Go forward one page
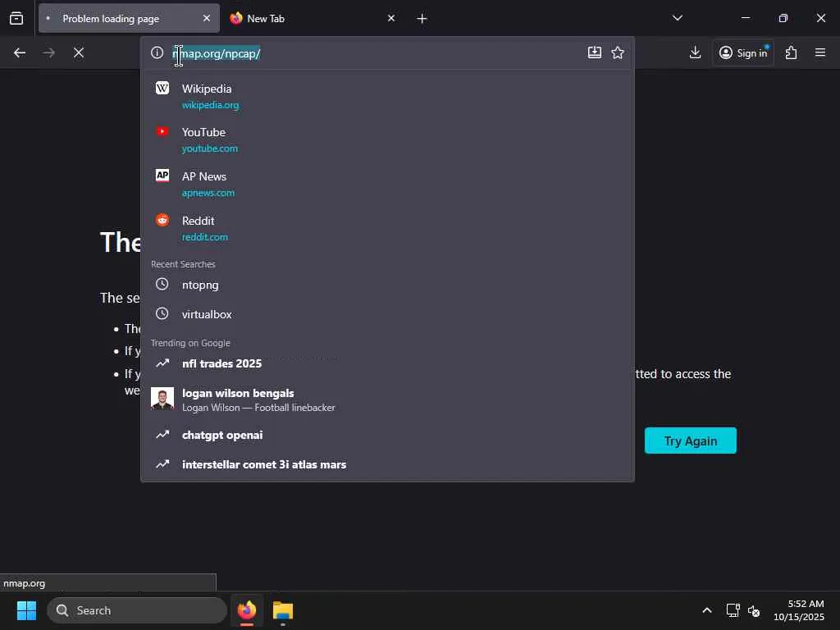840x630 pixels. tap(48, 52)
